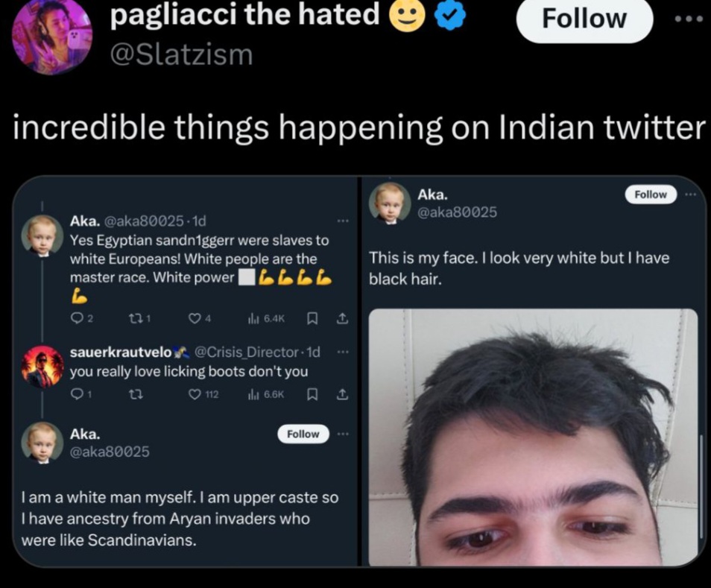This screenshot has width=711, height=588.
Task: Share Aka's first tweet
Action: [x=342, y=319]
